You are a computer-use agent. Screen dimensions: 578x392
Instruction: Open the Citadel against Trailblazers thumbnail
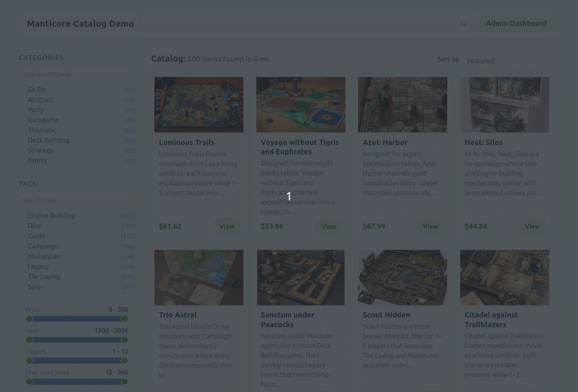pos(505,277)
